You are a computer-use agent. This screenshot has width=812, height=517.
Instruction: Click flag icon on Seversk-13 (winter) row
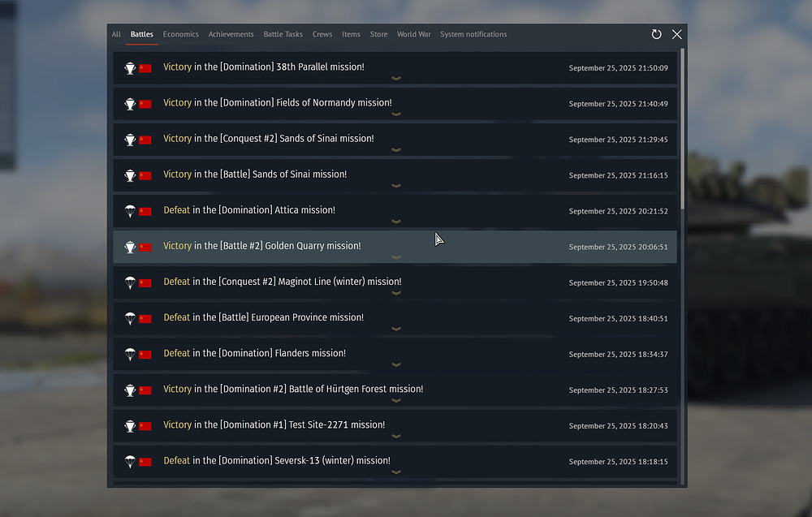click(145, 461)
